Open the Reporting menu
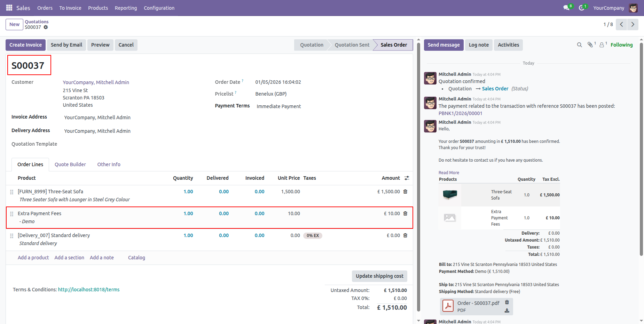Viewport: 644px width, 324px height. [126, 8]
